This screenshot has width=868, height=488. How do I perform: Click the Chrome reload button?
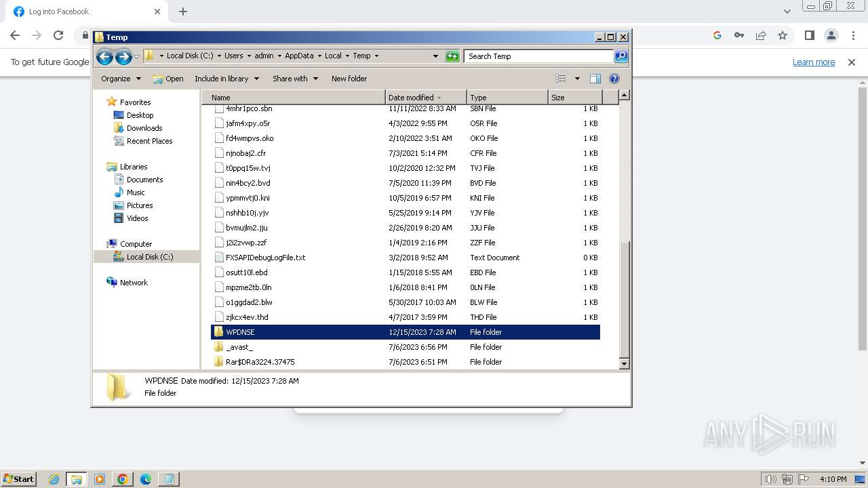point(58,35)
